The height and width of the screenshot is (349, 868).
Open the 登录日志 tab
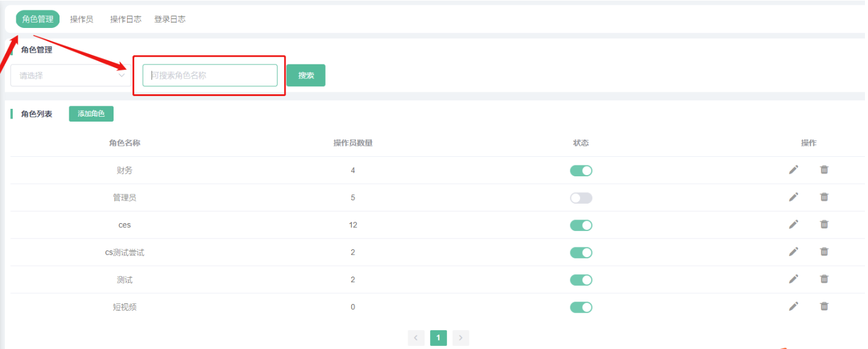[169, 19]
